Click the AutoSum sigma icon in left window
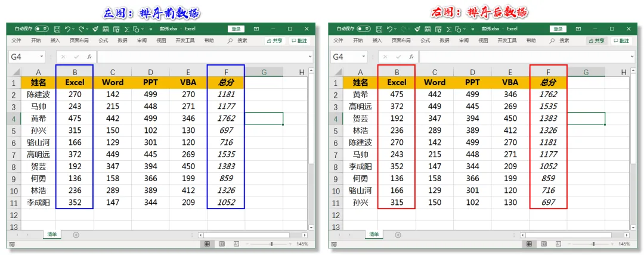Viewport: 644px width, 255px height. [127, 29]
